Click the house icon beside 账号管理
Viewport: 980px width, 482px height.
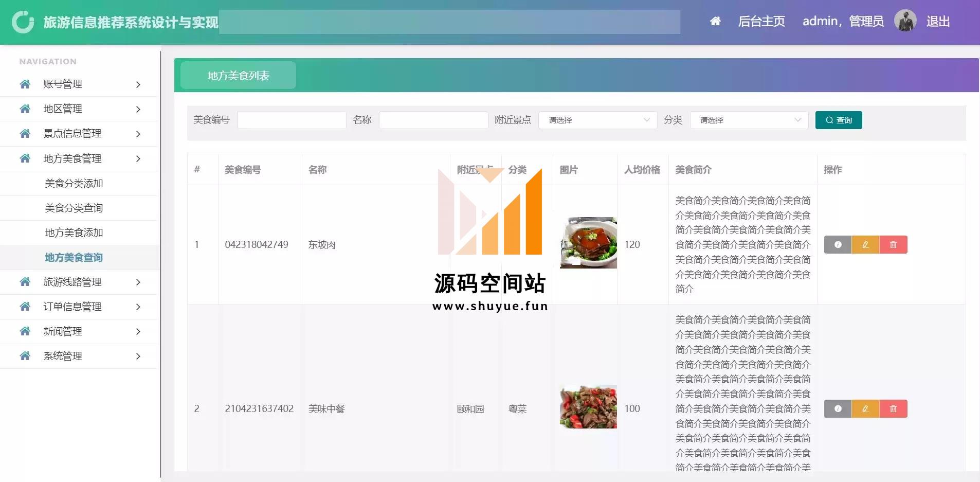click(x=25, y=84)
